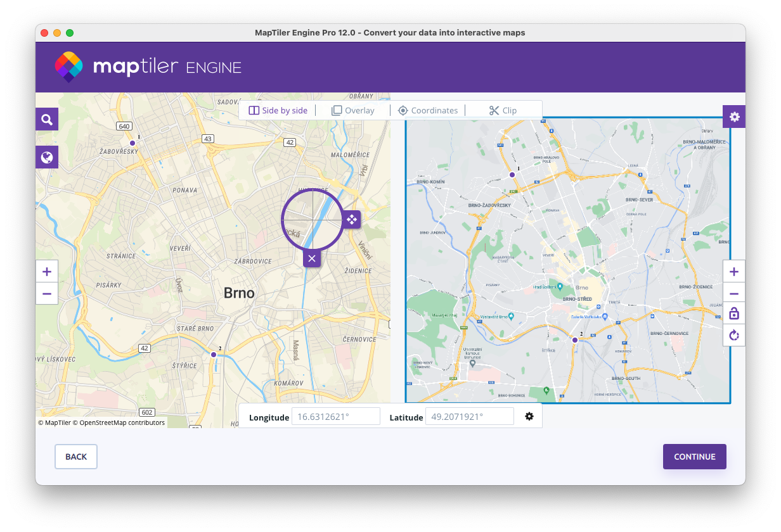Image resolution: width=781 pixels, height=532 pixels.
Task: Select the Coordinates tab
Action: click(x=428, y=110)
